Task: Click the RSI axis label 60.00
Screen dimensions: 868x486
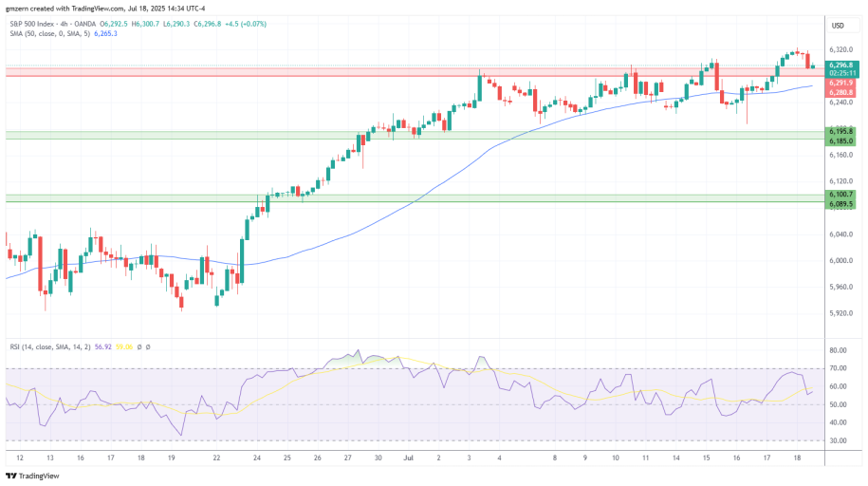Action: click(838, 386)
